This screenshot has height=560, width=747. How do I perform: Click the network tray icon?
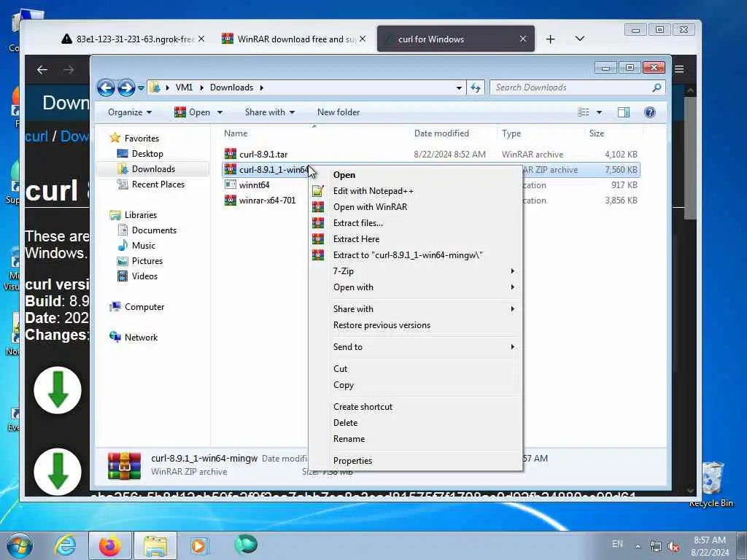pos(656,547)
